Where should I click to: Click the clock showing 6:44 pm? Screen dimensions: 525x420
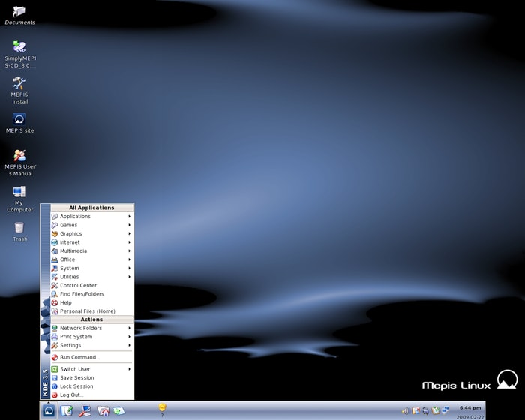470,407
